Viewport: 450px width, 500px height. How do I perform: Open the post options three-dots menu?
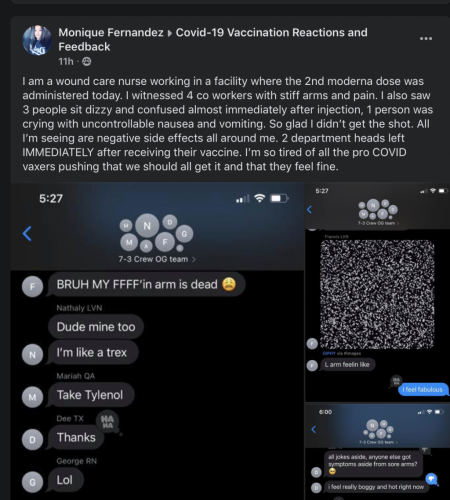tap(426, 39)
